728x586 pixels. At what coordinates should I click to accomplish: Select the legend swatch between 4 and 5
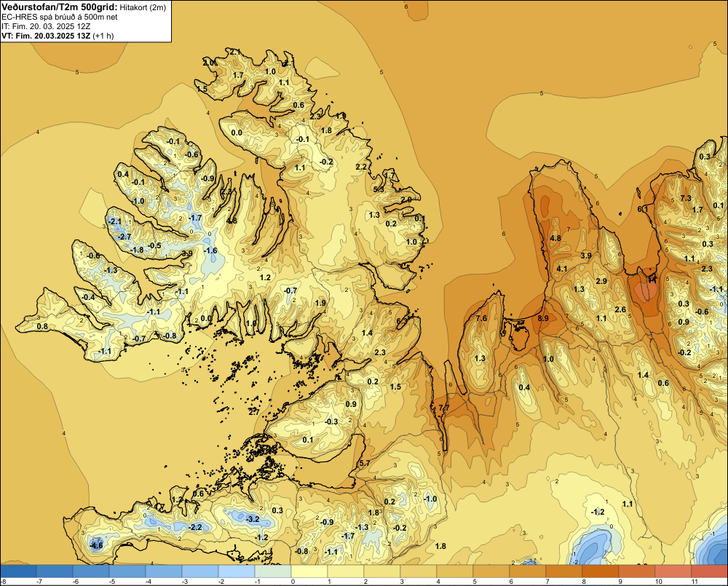tap(455, 571)
